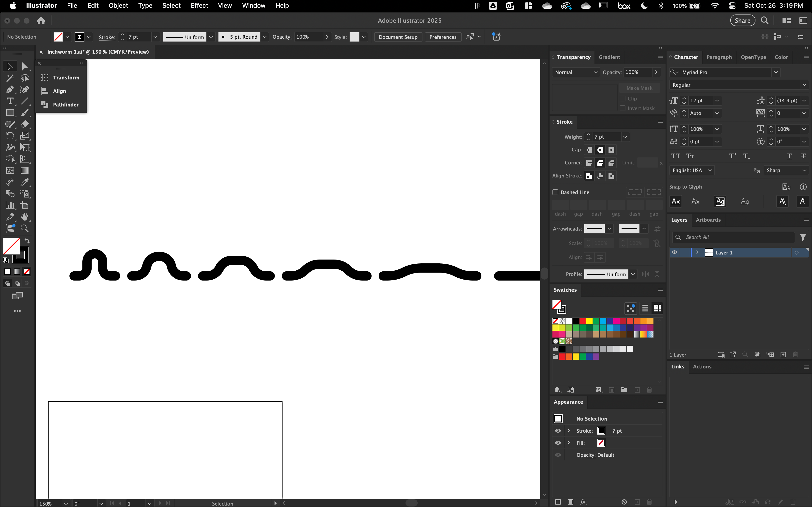This screenshot has height=507, width=812.
Task: Pick the red swatch in Swatches panel
Action: tap(582, 321)
